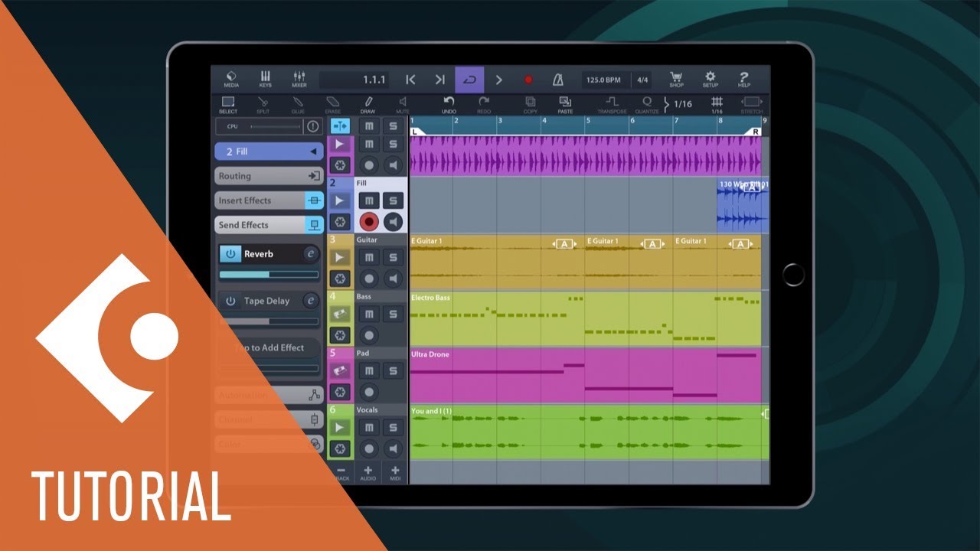The width and height of the screenshot is (980, 551).
Task: Toggle the metronome click
Action: 558,80
